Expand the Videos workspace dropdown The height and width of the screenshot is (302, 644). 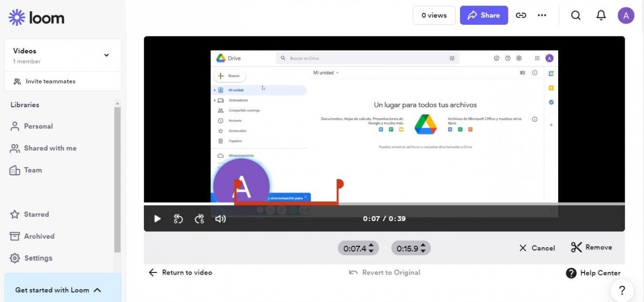[x=106, y=55]
